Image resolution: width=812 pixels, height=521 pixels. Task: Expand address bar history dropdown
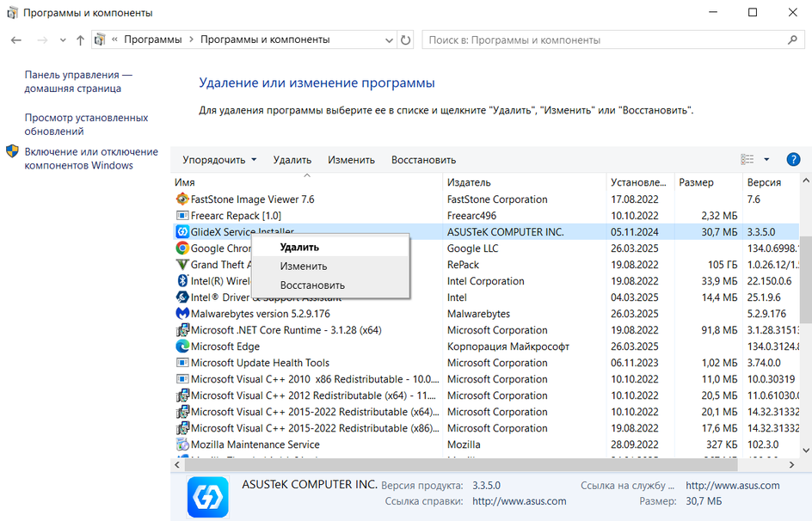point(389,40)
